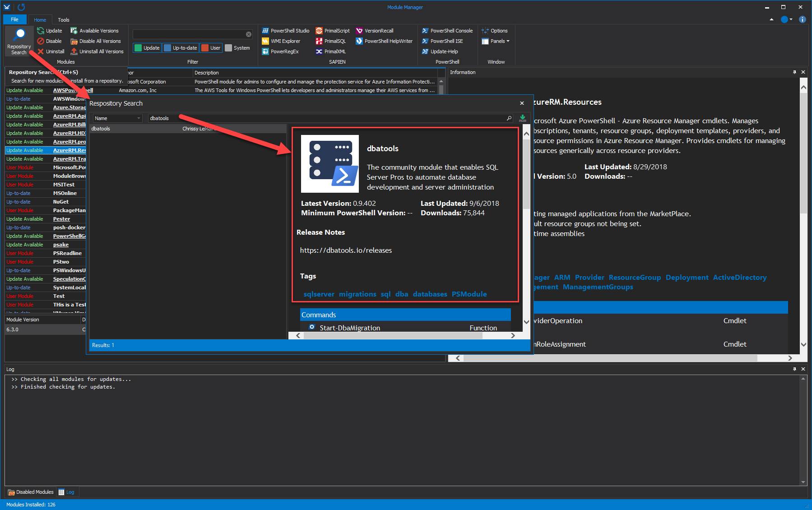This screenshot has height=510, width=812.
Task: Run Update-Help
Action: (440, 51)
